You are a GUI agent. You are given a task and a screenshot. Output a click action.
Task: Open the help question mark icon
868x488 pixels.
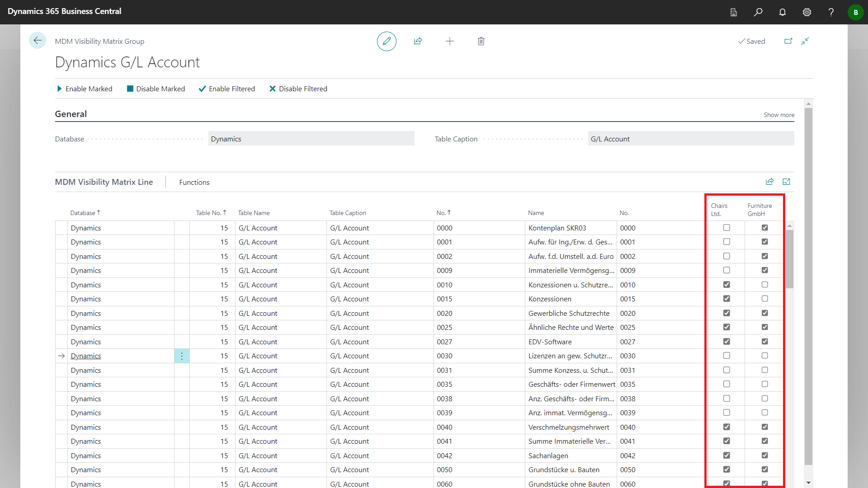point(831,12)
